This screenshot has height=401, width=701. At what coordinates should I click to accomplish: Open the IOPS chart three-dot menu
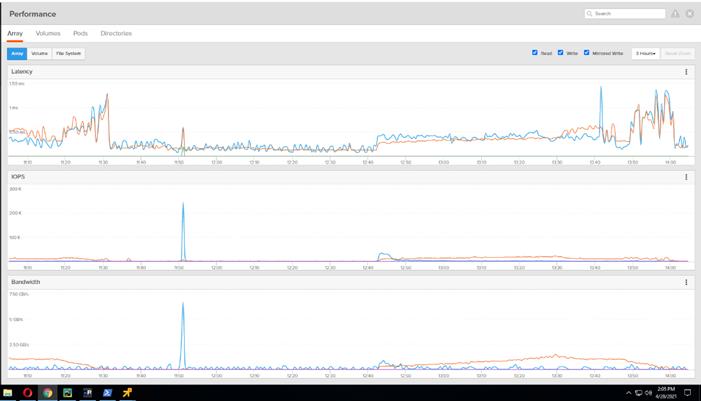pos(686,177)
